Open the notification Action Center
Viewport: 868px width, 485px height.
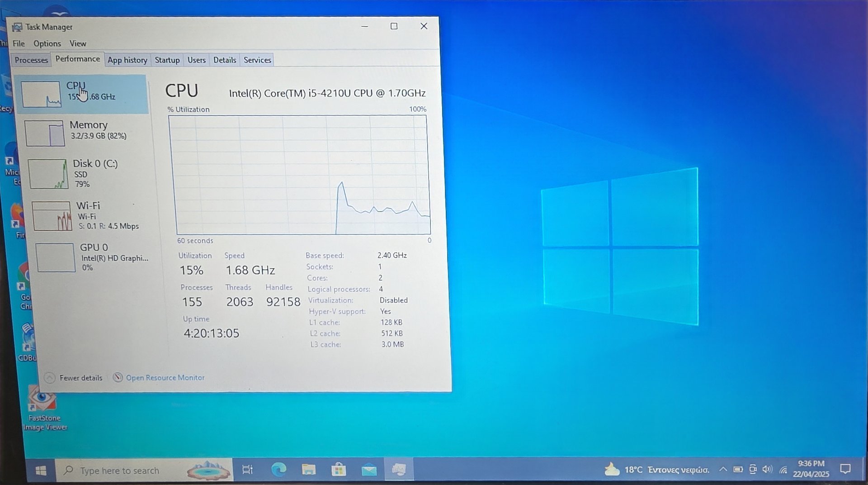point(845,469)
